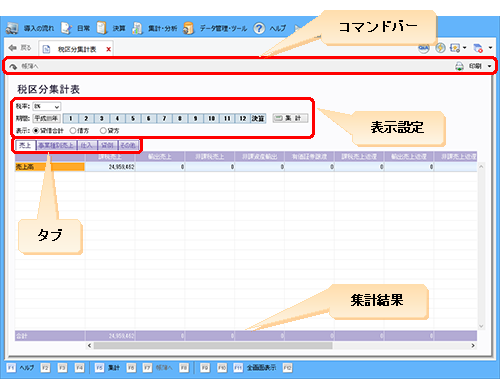This screenshot has height=379, width=500.
Task: Open the 期間 year selector
Action: click(x=46, y=118)
